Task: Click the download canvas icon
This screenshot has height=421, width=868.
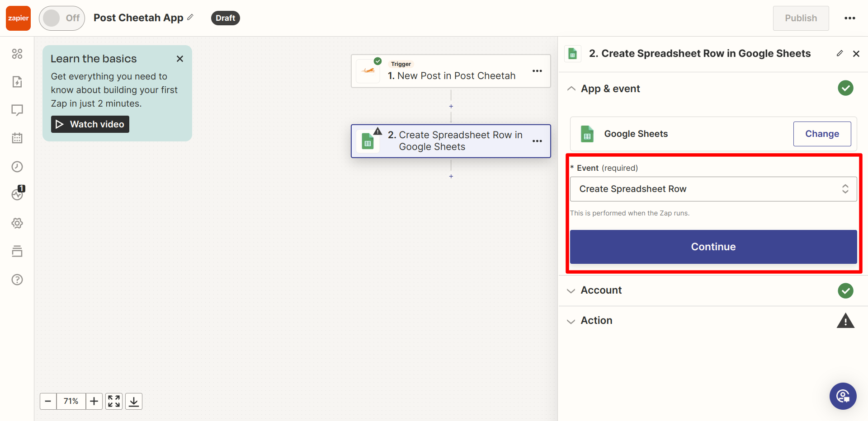Action: coord(134,401)
